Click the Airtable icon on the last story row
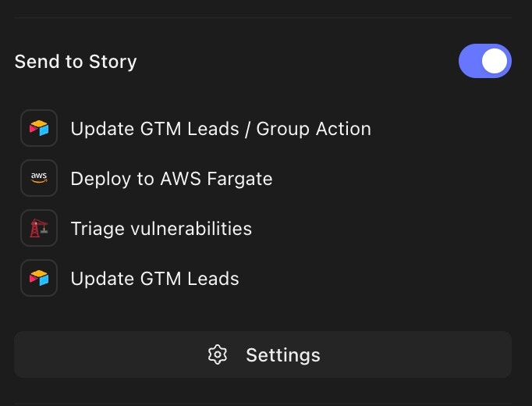The width and height of the screenshot is (532, 406). [x=39, y=278]
